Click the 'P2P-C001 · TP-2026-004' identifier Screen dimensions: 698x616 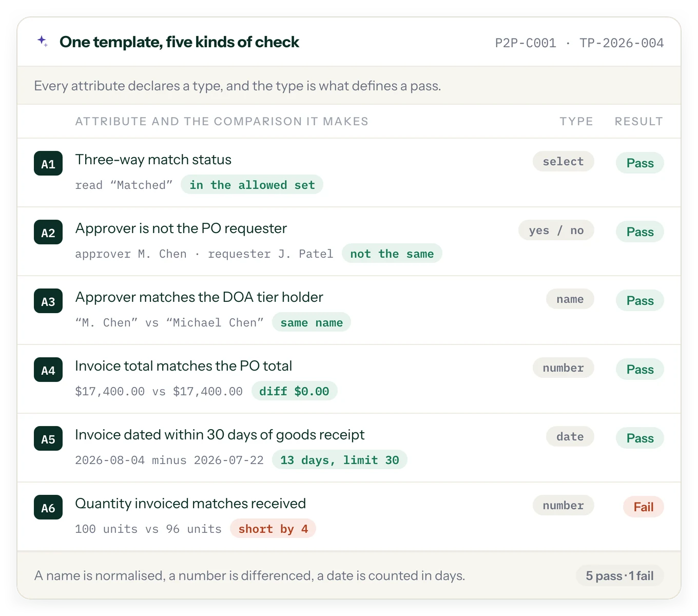tap(579, 43)
